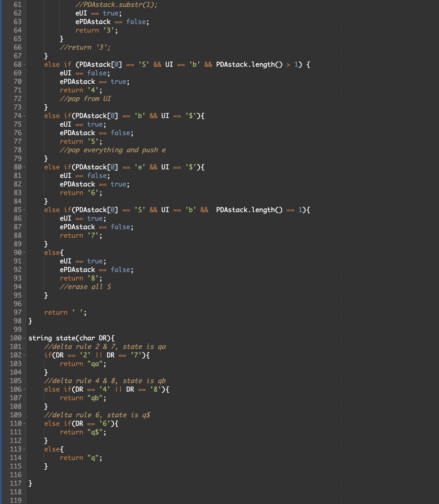The width and height of the screenshot is (439, 504).
Task: Collapse the if block at line 102
Action: coord(24,355)
